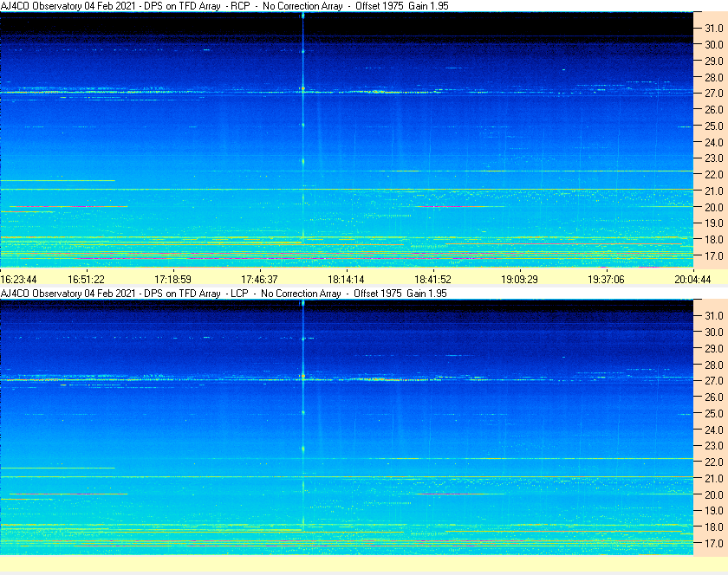Click time label 16:51:22
The image size is (728, 575).
87,280
